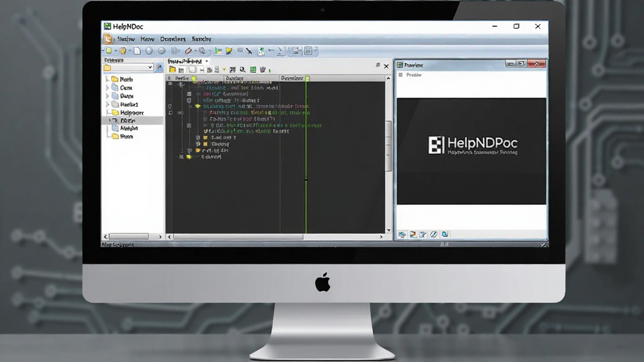Click the orange HelpNDoc application button left of the menus
644x362 pixels.
108,39
